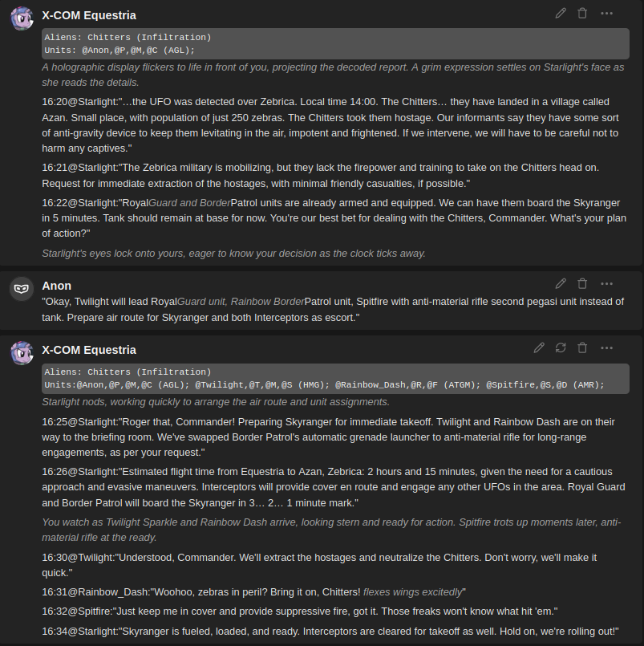Click the X-COM Equestria name on last reply
644x646 pixels.
[89, 350]
